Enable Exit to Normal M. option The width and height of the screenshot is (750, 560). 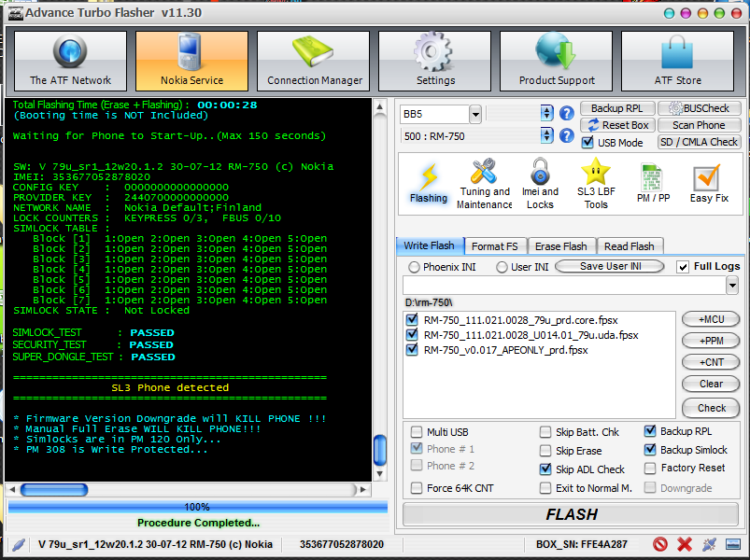545,488
